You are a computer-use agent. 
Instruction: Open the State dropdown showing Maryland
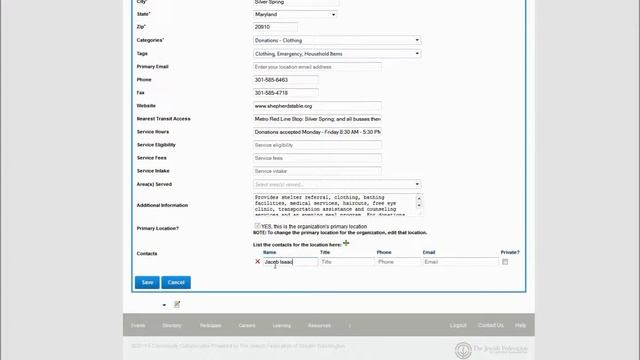pos(295,14)
